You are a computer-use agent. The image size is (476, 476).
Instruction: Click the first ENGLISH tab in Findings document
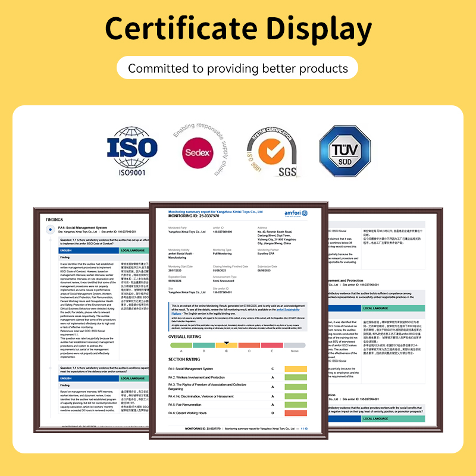pyautogui.click(x=89, y=250)
